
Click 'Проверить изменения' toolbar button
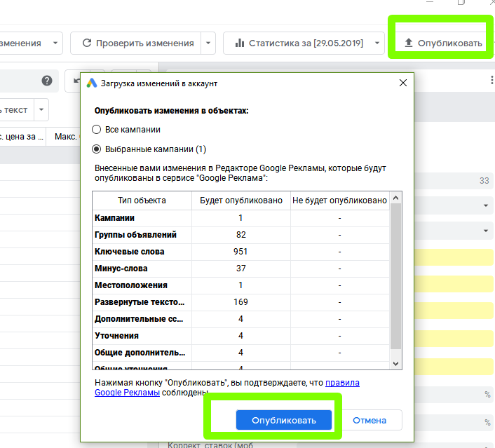pos(136,43)
